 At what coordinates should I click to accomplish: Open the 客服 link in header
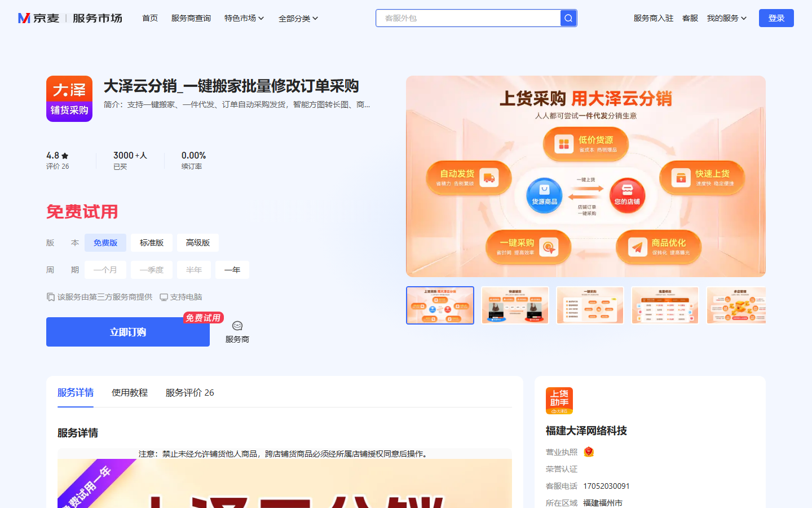(690, 18)
